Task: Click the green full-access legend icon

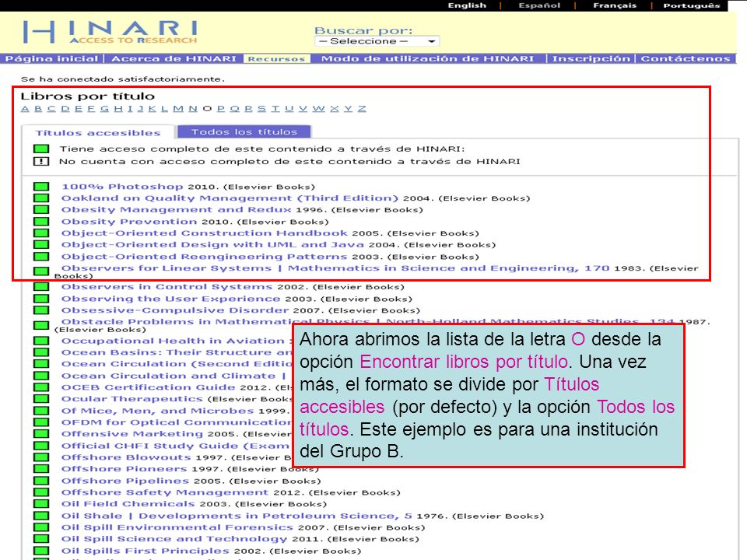Action: point(41,149)
